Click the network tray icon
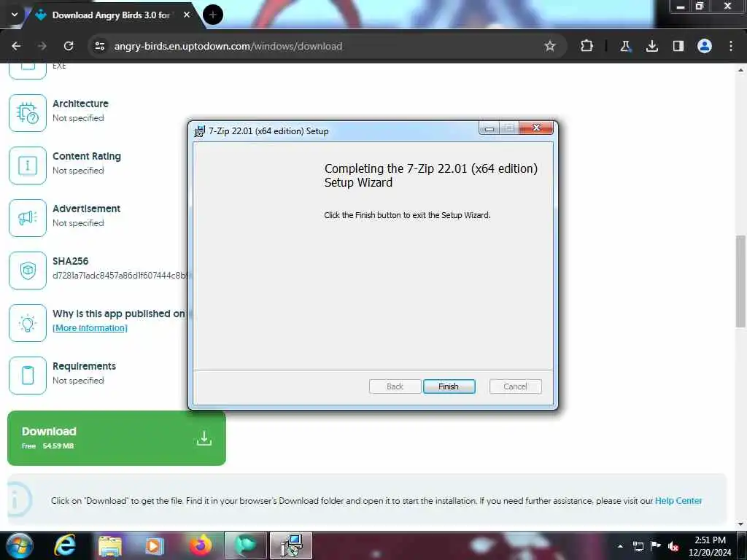 [638, 546]
